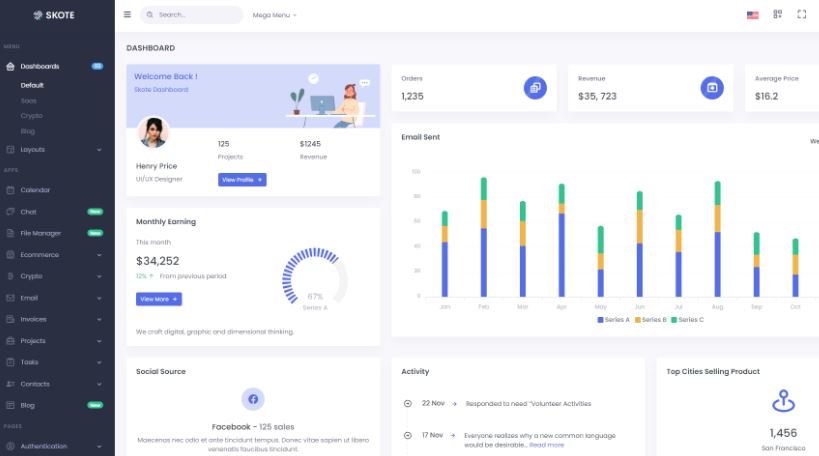Screen dimensions: 819x456
Task: Expand the Email chevron
Action: click(x=99, y=298)
